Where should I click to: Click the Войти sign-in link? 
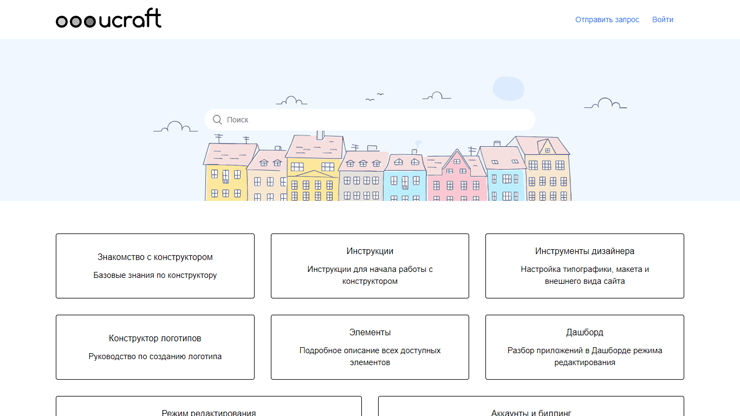(x=662, y=20)
